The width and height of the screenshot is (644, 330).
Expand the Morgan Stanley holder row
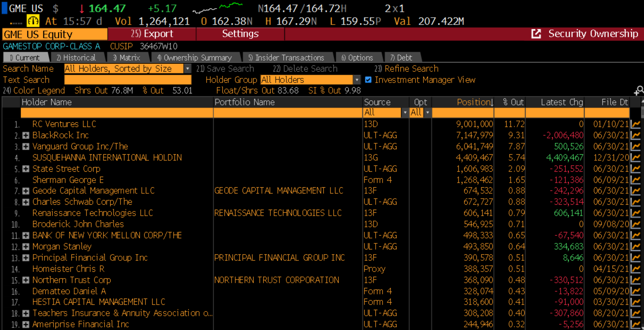point(26,247)
